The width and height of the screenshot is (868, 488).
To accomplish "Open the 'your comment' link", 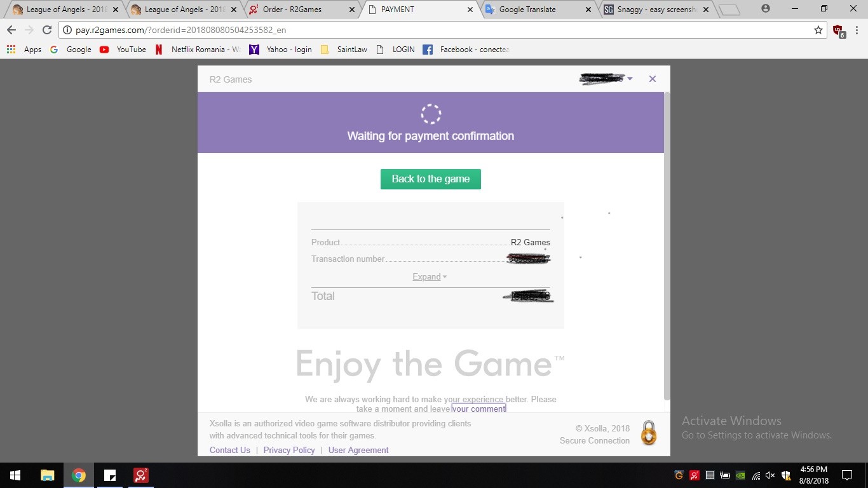I will pos(478,409).
